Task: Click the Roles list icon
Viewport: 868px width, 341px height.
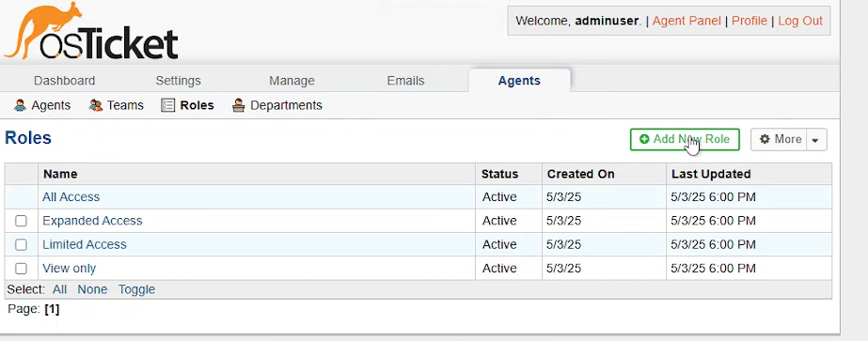Action: [167, 105]
